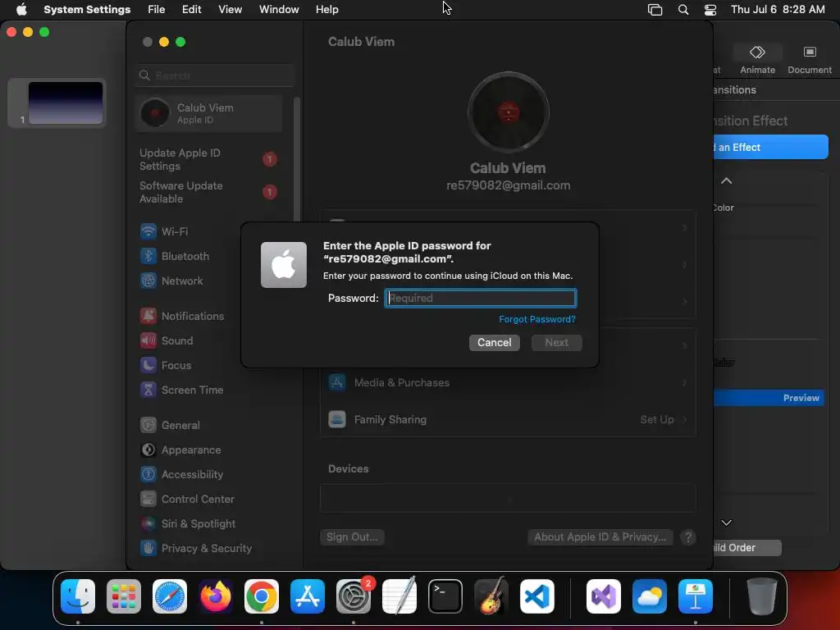Launch Google Chrome from the Dock

[262, 596]
